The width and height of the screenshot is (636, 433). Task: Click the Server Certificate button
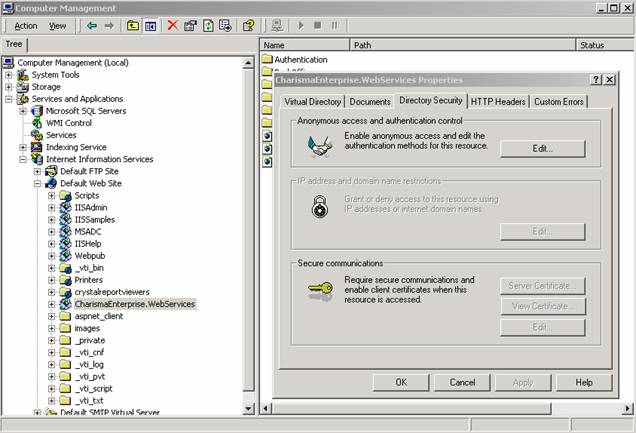point(543,286)
